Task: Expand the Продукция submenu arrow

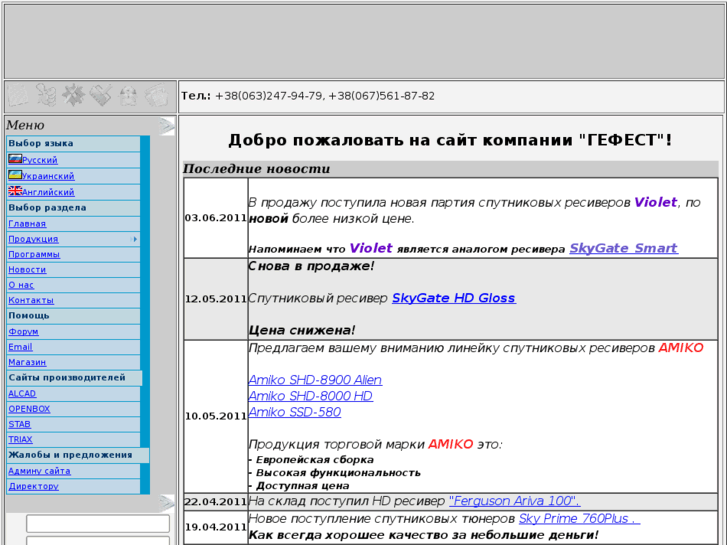Action: pos(135,239)
